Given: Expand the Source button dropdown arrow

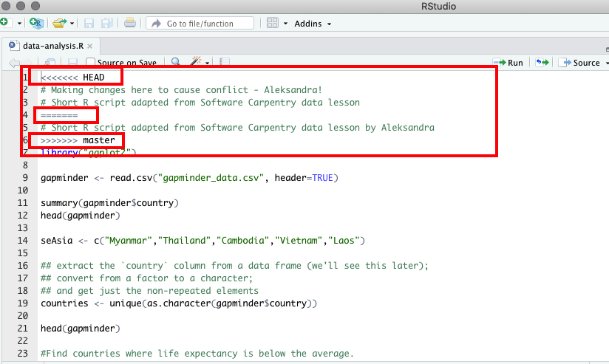Looking at the screenshot, I should 606,63.
